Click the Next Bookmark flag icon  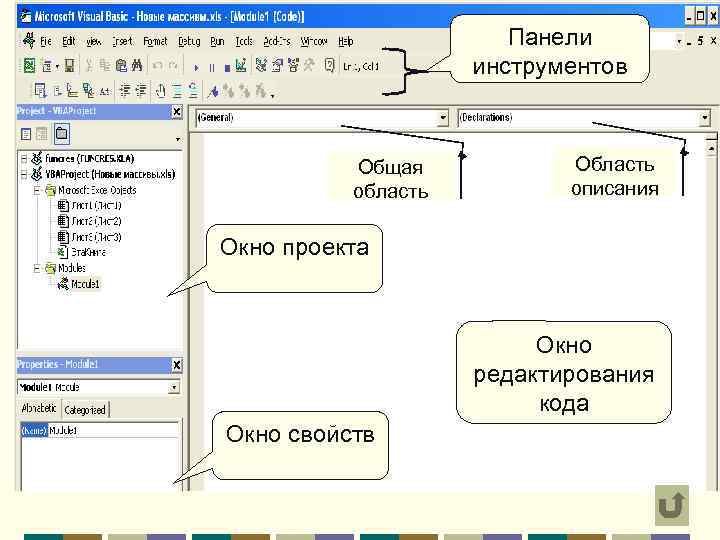click(228, 91)
